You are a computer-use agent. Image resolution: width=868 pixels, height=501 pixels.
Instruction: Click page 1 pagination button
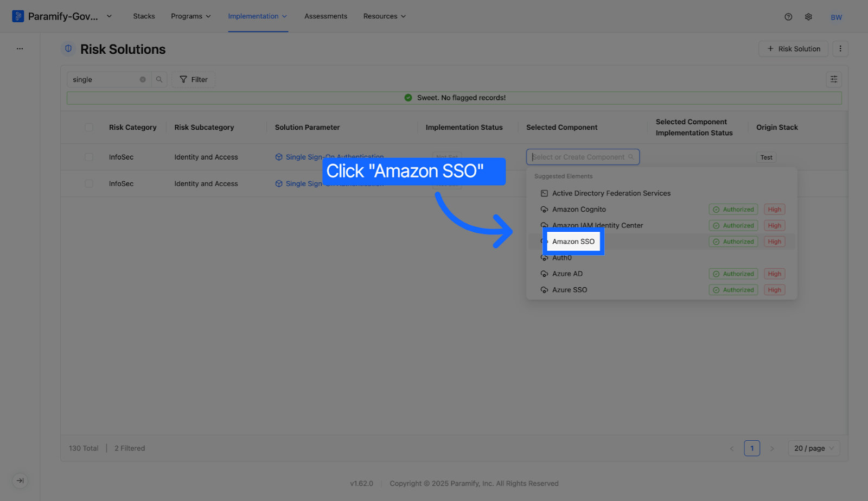pos(752,448)
